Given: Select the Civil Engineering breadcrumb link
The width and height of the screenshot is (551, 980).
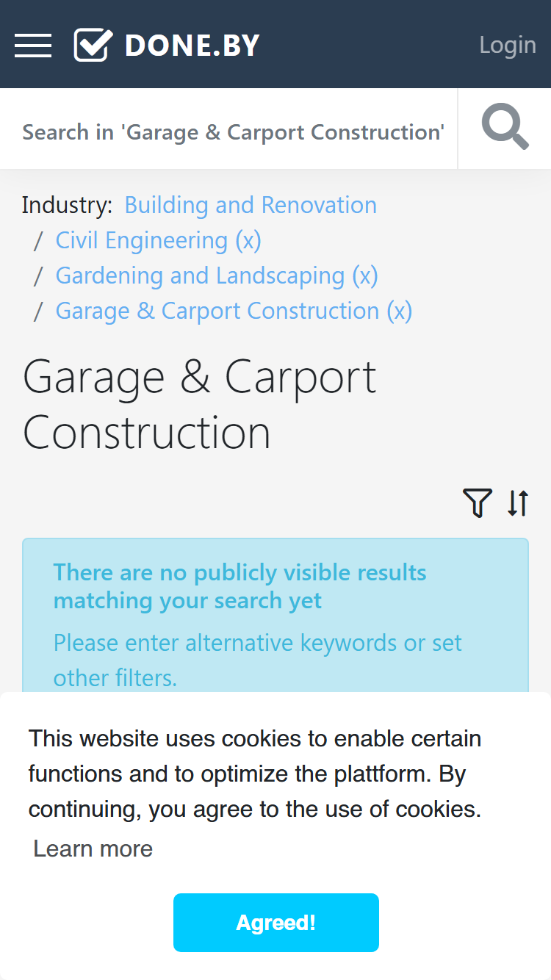Looking at the screenshot, I should (142, 240).
